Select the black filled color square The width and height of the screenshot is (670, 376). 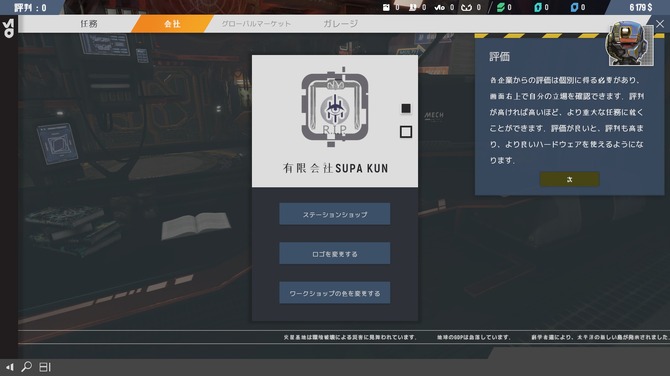point(406,109)
